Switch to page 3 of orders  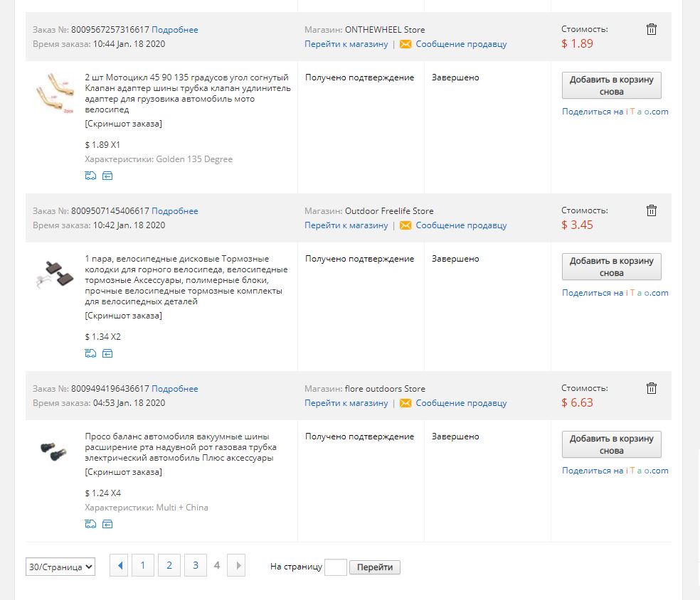[x=195, y=565]
